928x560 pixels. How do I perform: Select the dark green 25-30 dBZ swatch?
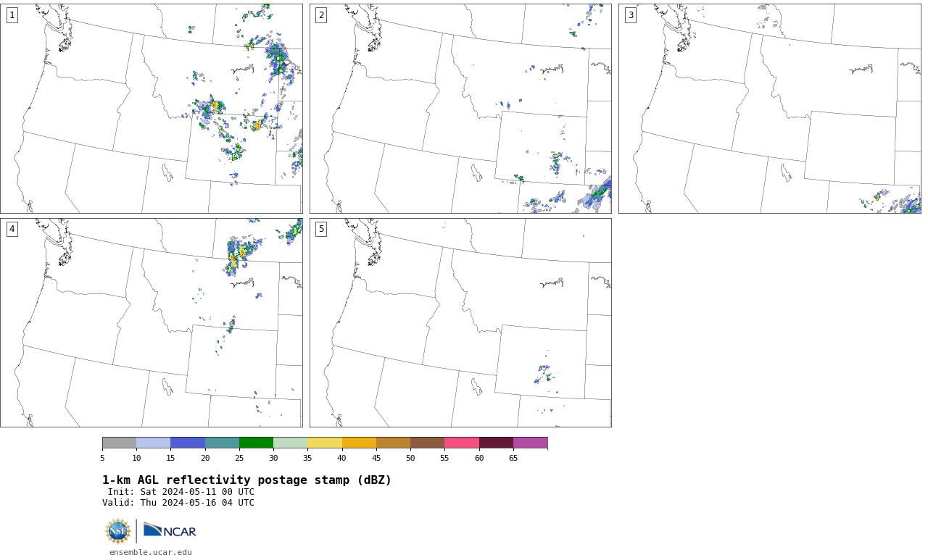256,443
